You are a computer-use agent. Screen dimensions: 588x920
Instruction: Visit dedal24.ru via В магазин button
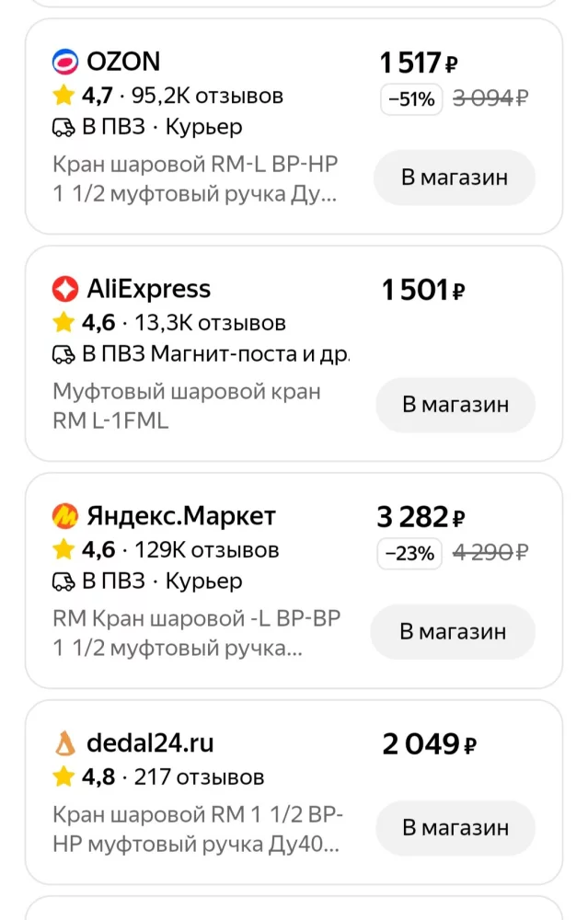[x=455, y=827]
